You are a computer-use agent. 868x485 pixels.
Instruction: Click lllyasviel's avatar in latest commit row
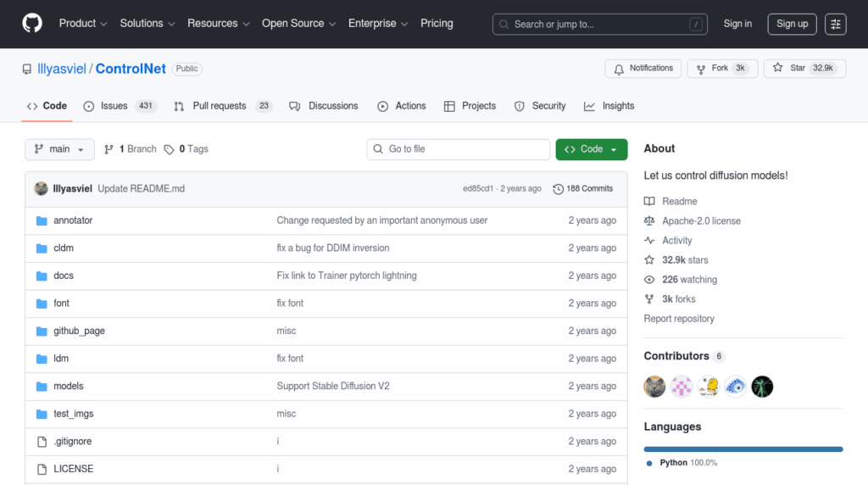tap(41, 189)
